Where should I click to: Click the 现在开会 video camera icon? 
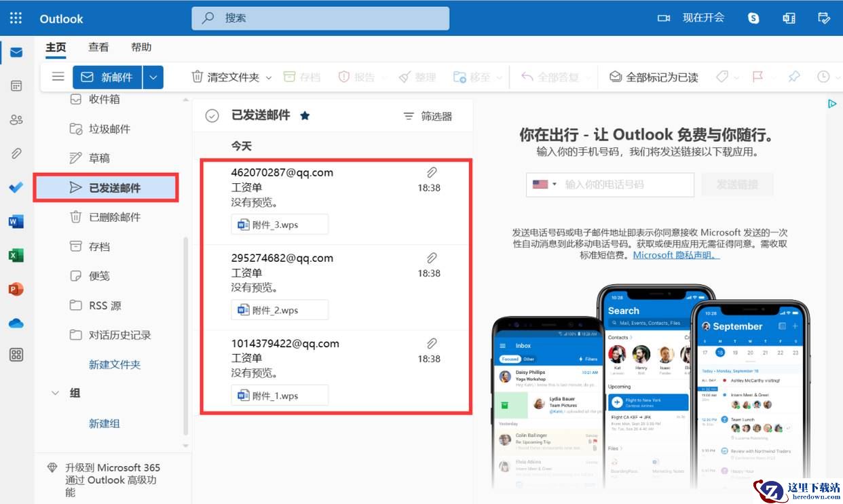[664, 18]
